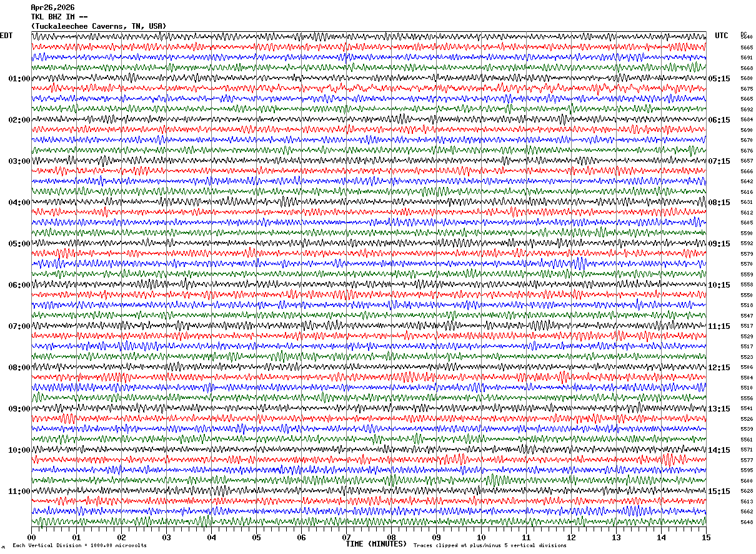Click minute tick label 00 on the axis

coord(31,538)
